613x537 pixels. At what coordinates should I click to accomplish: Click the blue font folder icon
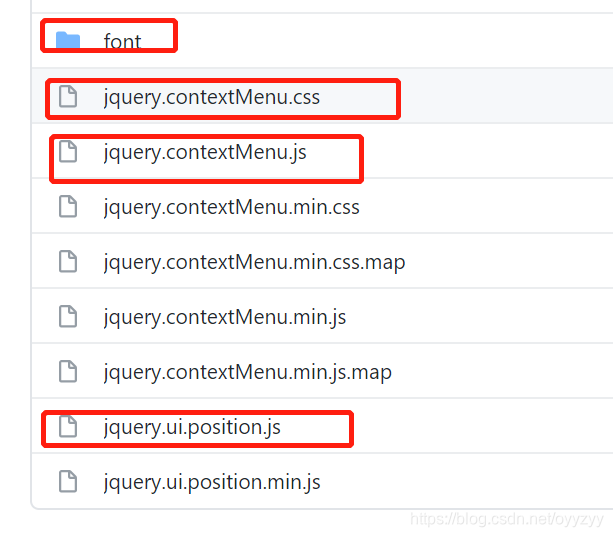(68, 41)
